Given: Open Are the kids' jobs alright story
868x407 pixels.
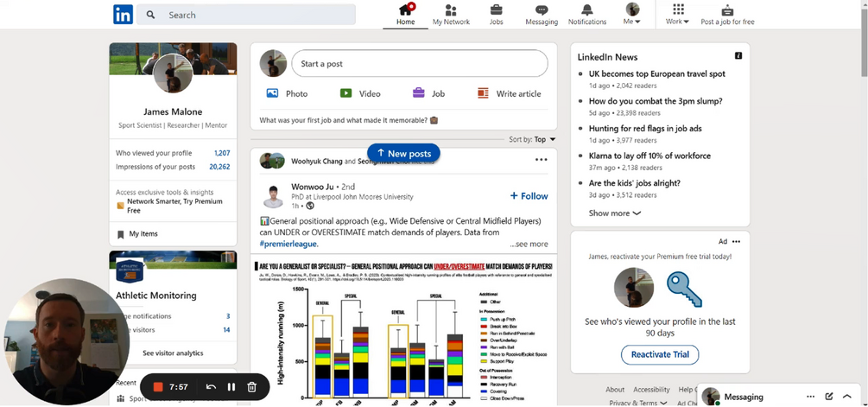Looking at the screenshot, I should click(635, 183).
